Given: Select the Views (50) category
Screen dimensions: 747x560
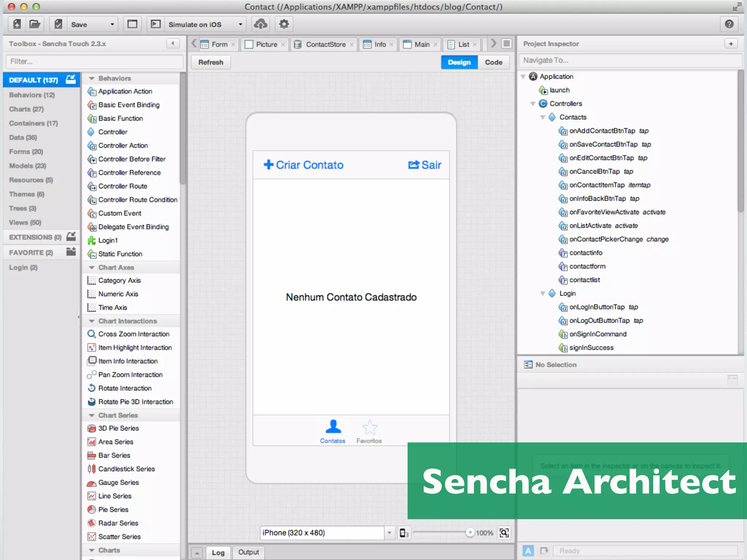Looking at the screenshot, I should 25,222.
